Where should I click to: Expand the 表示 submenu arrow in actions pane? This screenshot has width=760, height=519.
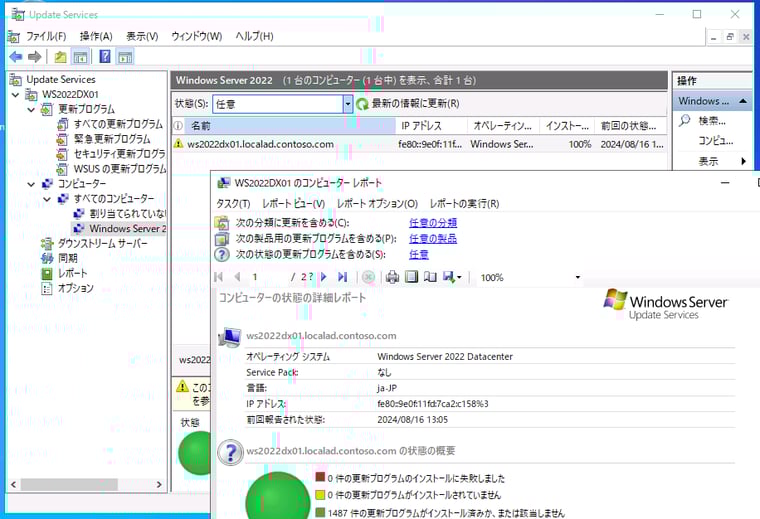[744, 161]
